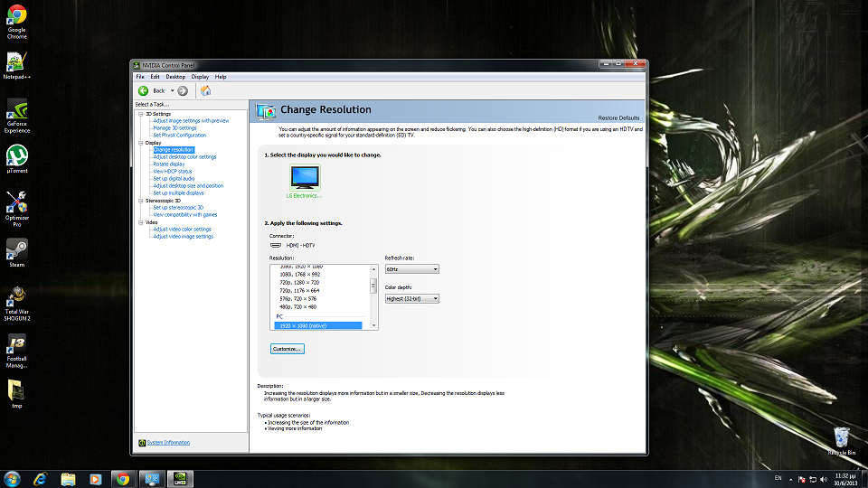Open Adjust desktop size and position
The height and width of the screenshot is (488, 868).
(x=188, y=186)
